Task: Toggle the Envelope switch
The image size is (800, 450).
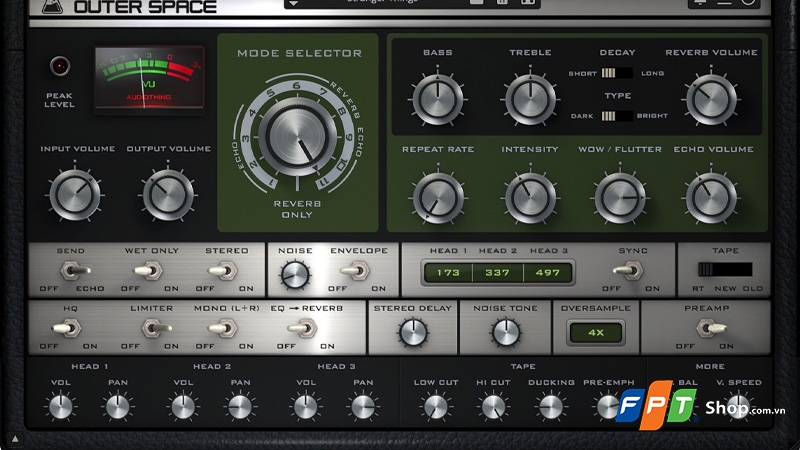Action: tap(355, 271)
